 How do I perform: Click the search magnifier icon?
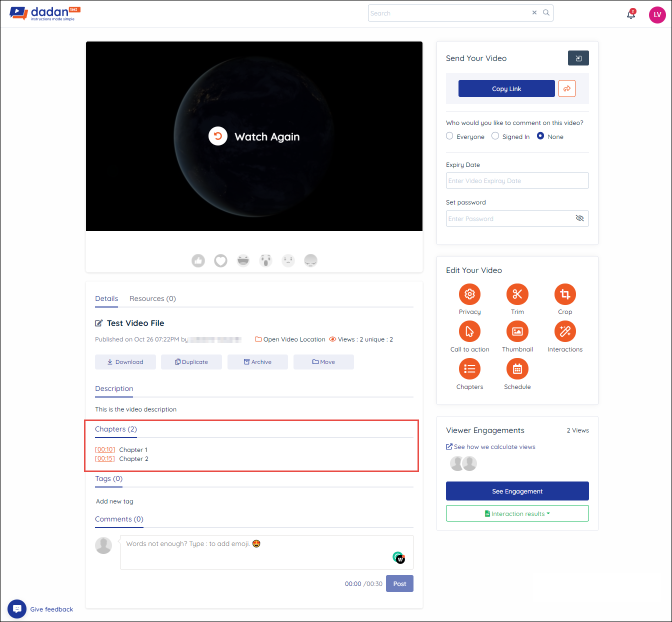(x=546, y=13)
